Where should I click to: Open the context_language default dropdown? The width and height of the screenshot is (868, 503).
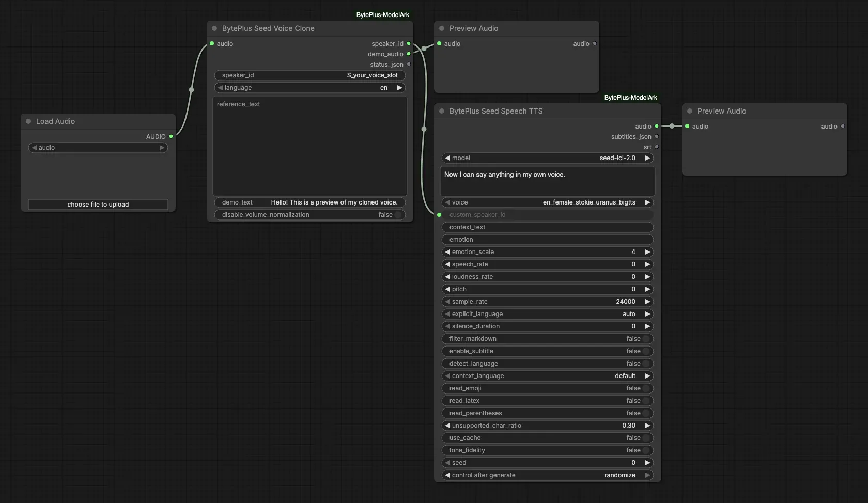point(548,376)
